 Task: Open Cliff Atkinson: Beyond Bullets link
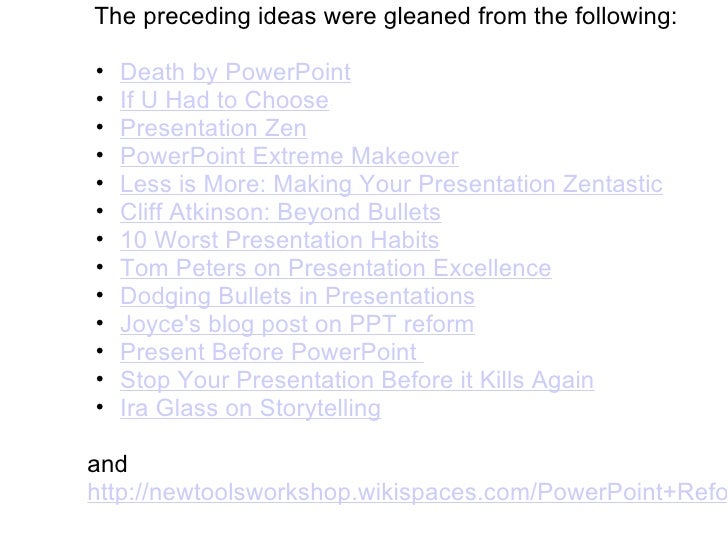280,213
